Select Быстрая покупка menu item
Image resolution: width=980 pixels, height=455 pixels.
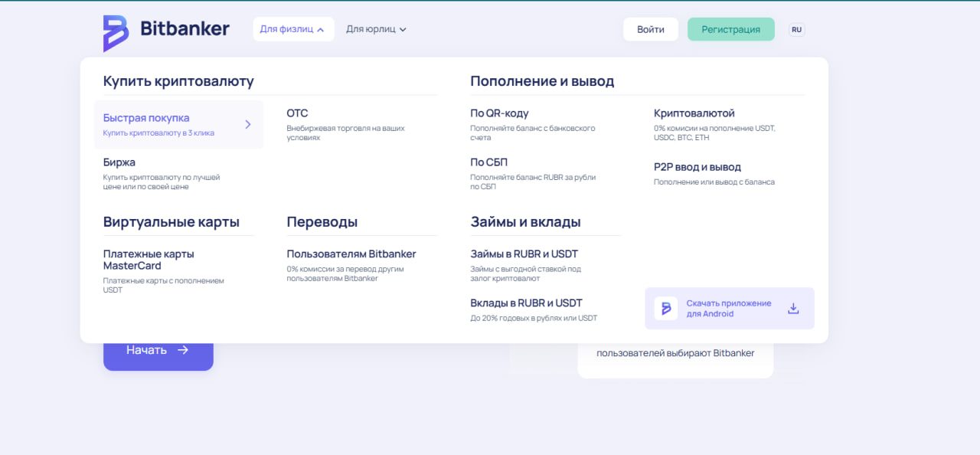178,124
